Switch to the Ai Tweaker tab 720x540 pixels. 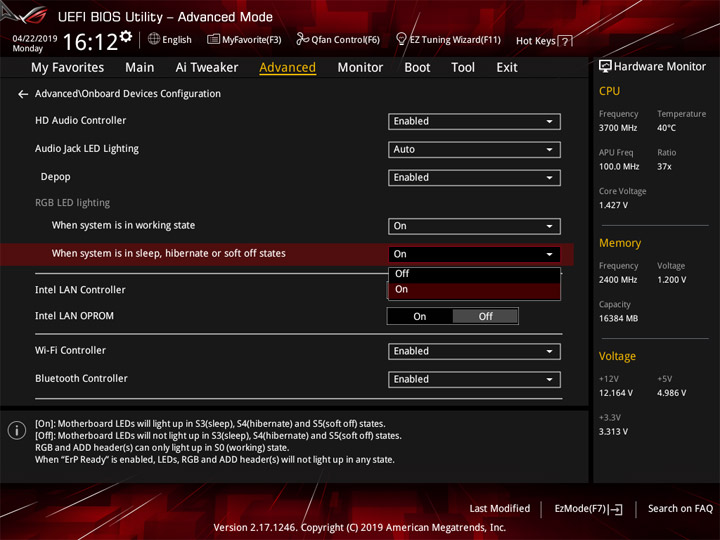(207, 68)
